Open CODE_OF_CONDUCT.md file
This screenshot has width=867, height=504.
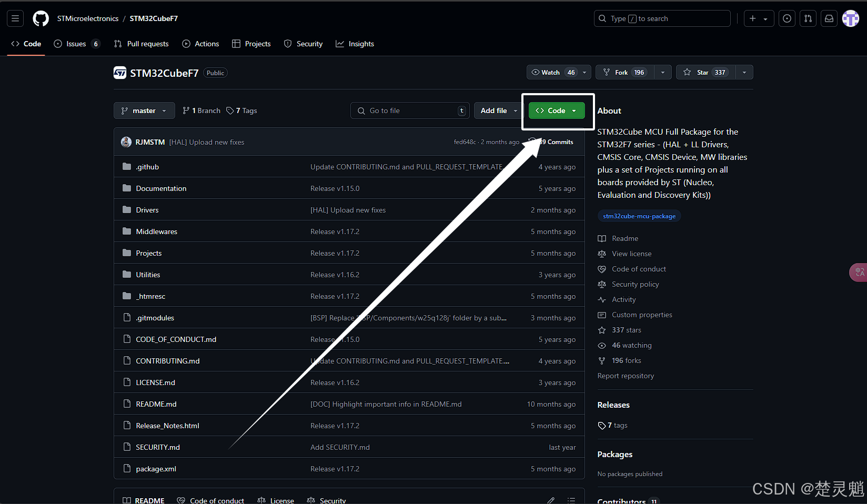(x=176, y=339)
